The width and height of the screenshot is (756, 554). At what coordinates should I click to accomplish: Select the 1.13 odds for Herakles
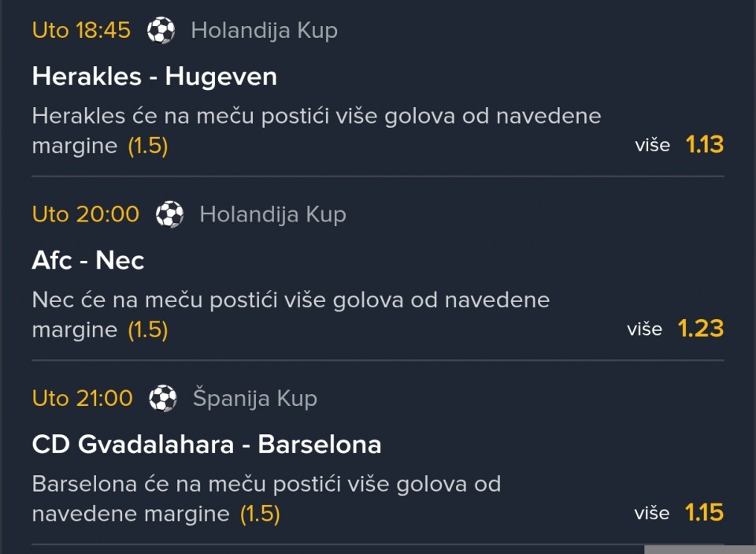click(704, 145)
